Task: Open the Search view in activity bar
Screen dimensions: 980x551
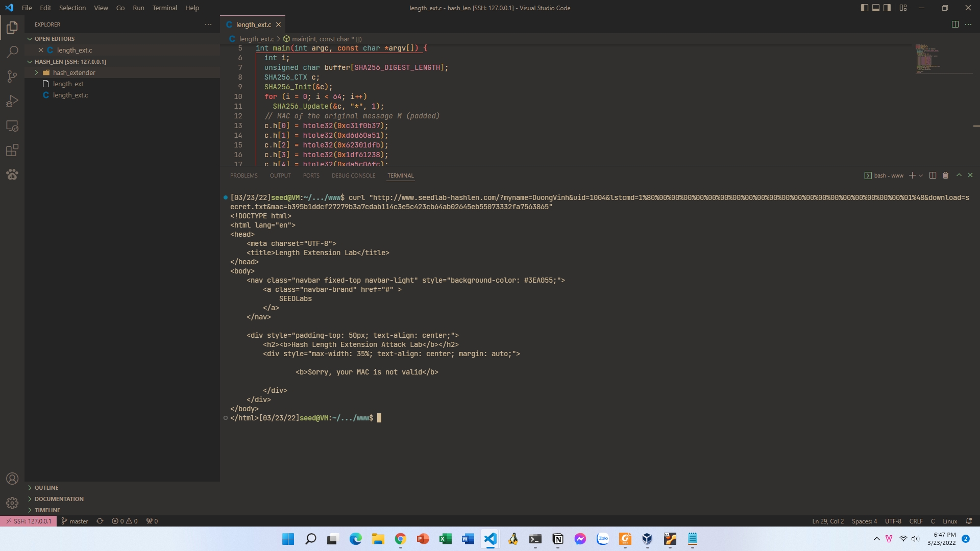Action: tap(12, 52)
